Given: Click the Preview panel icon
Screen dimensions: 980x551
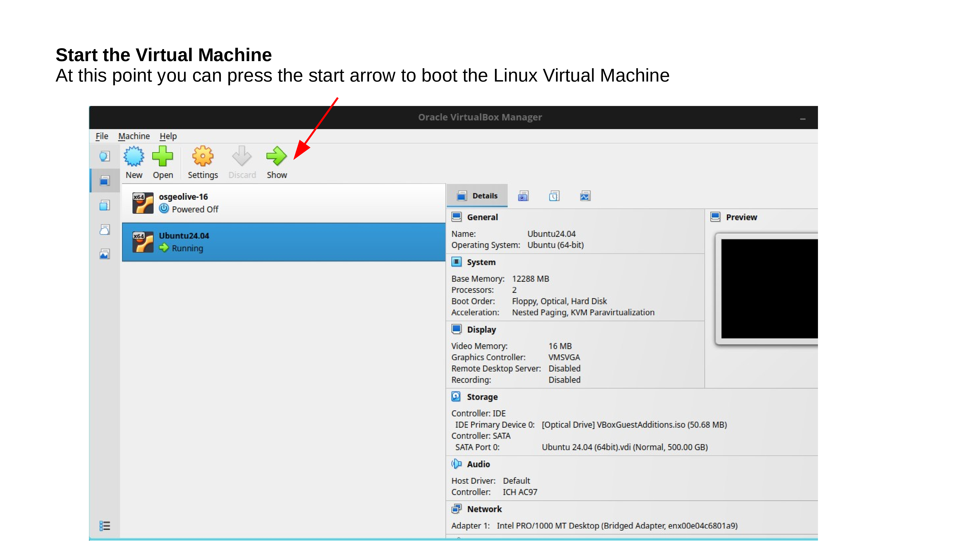Looking at the screenshot, I should 715,217.
